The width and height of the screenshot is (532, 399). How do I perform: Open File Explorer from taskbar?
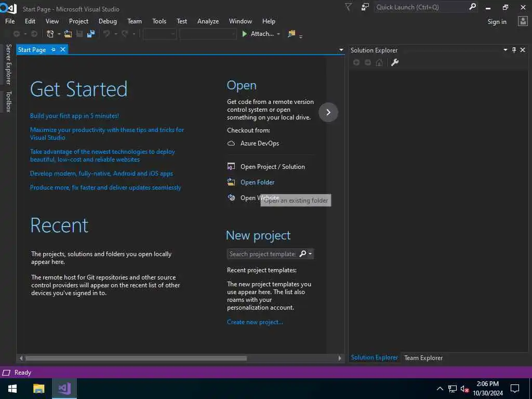tap(38, 389)
